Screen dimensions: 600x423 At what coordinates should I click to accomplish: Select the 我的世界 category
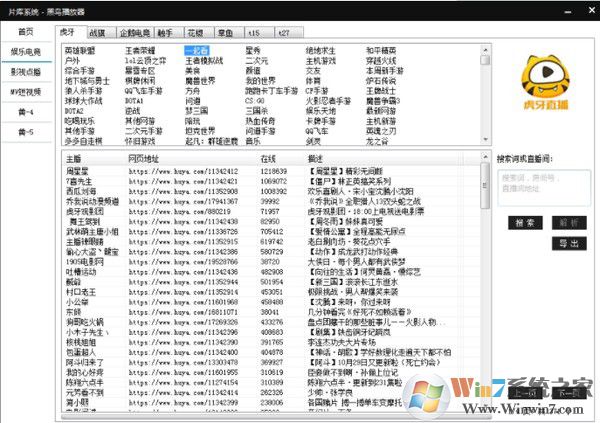261,81
